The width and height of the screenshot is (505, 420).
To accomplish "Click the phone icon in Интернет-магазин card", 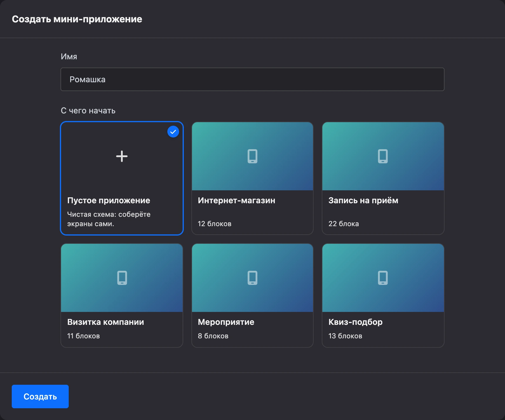I will (253, 156).
